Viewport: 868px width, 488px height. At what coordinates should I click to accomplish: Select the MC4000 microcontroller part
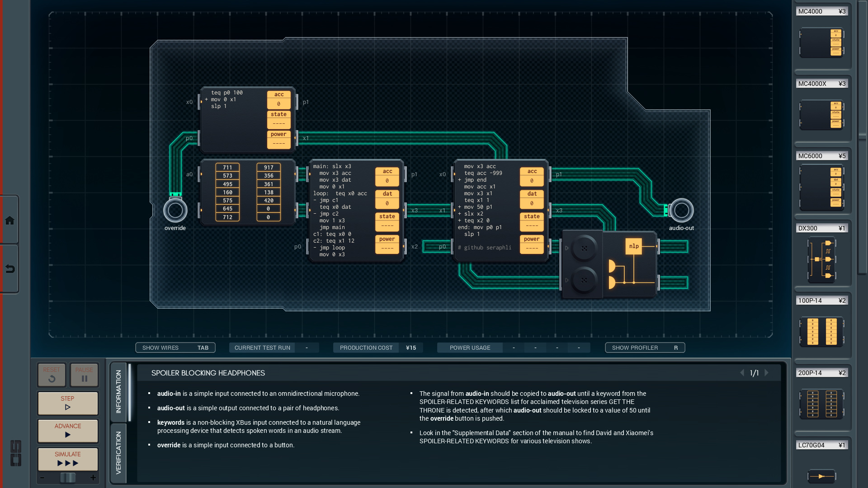coord(821,42)
